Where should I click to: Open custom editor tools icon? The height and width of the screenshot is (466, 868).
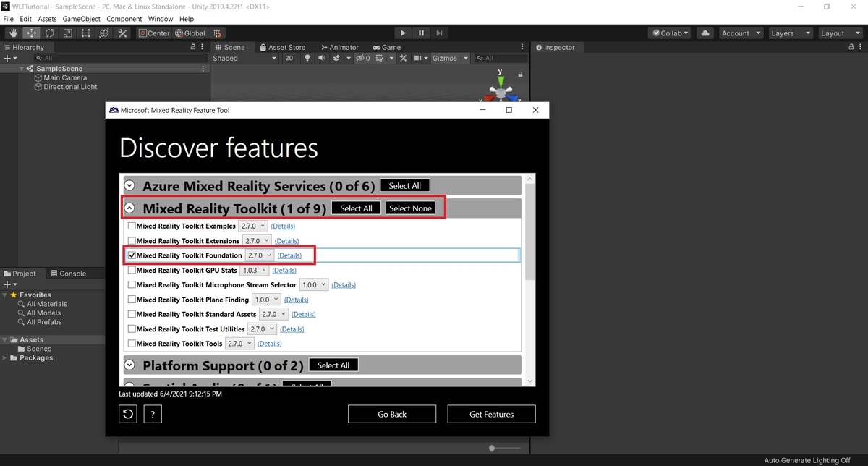(122, 33)
